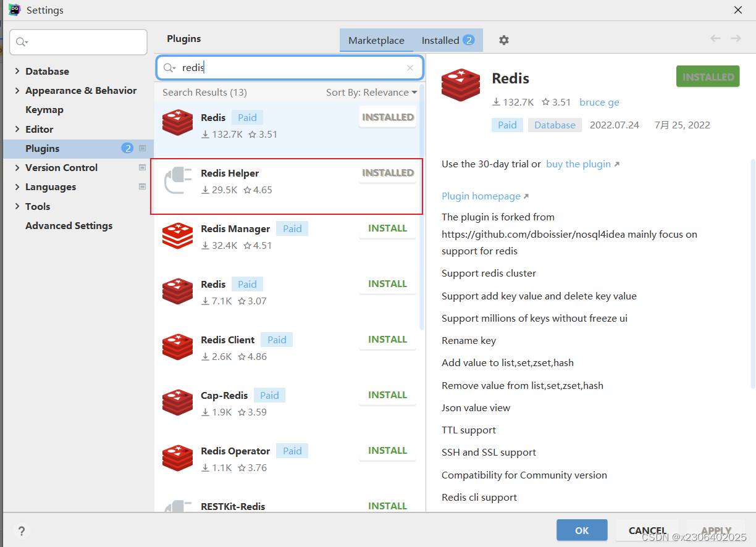Select the Cap-Redis plugin name

224,395
